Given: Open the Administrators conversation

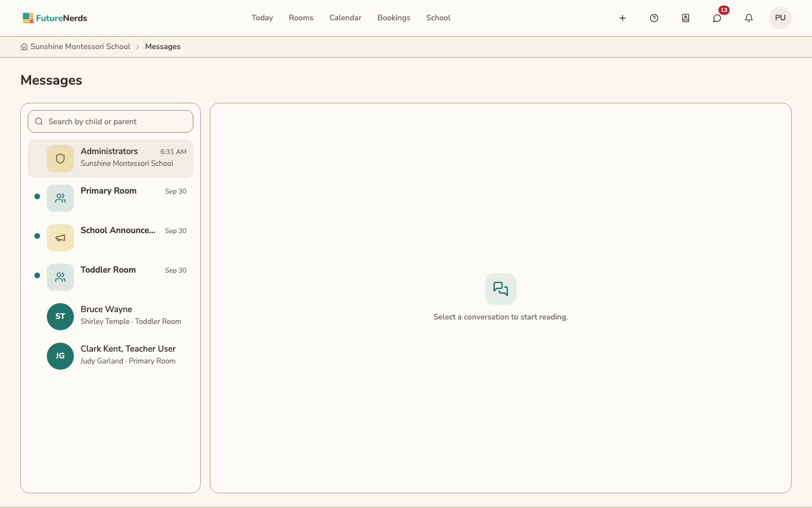Looking at the screenshot, I should (111, 159).
